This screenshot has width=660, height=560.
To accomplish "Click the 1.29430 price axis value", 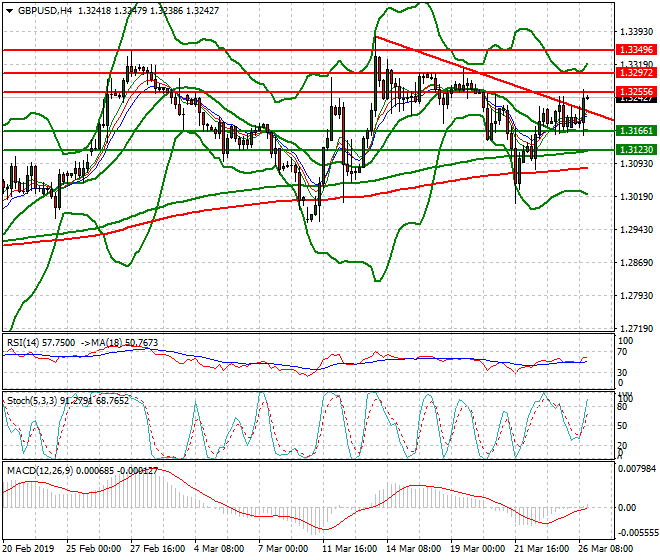I will point(636,229).
